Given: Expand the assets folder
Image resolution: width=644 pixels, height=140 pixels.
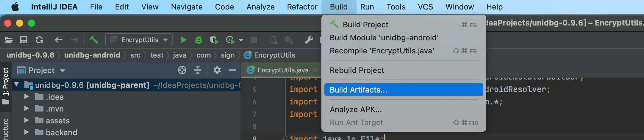Looking at the screenshot, I should (26, 120).
